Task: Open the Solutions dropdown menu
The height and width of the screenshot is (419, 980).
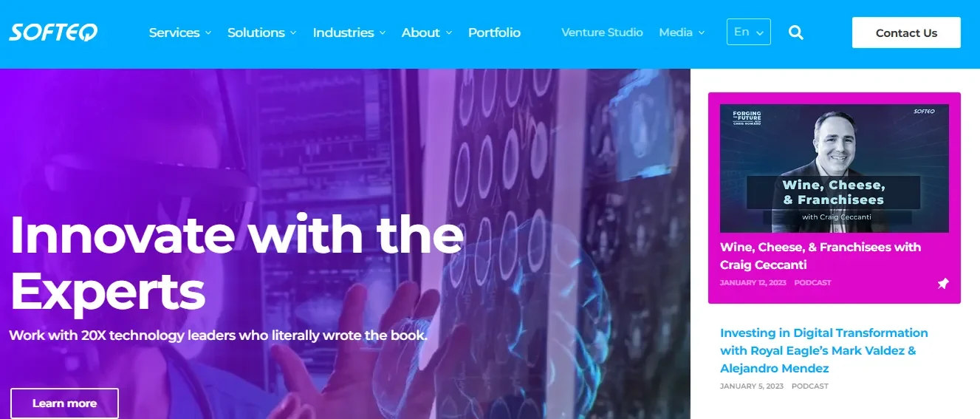Action: [262, 33]
